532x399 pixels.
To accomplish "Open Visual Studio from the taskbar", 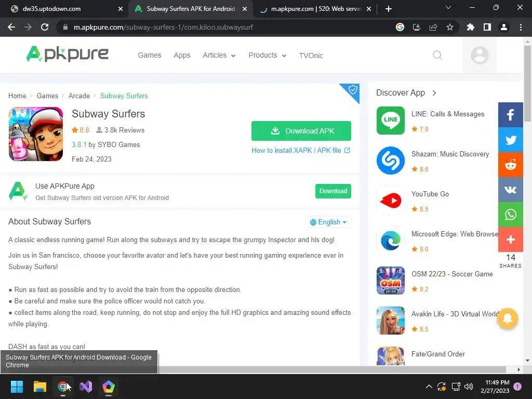I will [86, 387].
